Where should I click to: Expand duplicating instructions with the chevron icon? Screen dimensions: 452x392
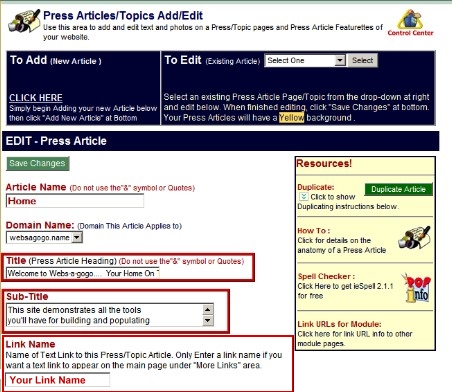click(304, 197)
